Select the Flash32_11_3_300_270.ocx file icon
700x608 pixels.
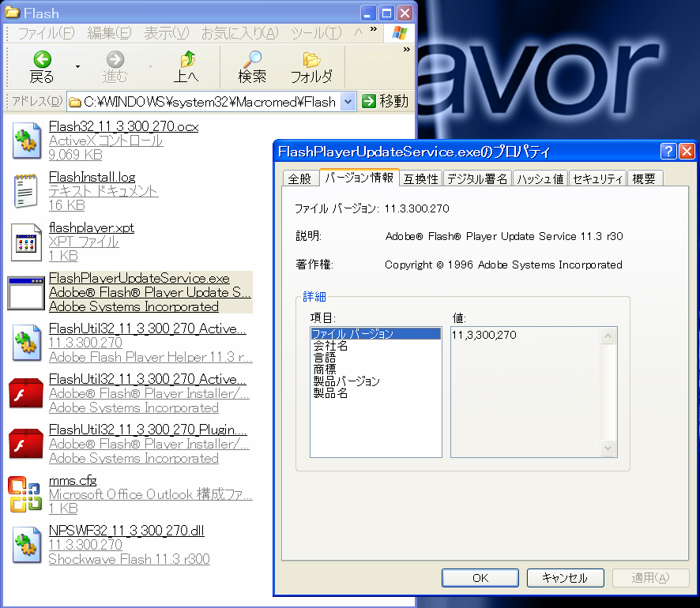[x=26, y=141]
